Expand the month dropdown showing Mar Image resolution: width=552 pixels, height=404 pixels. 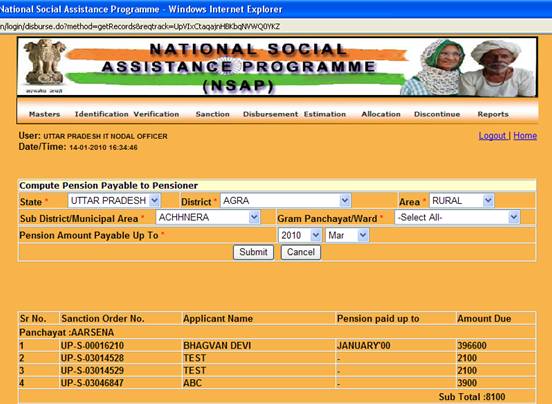[x=347, y=235]
